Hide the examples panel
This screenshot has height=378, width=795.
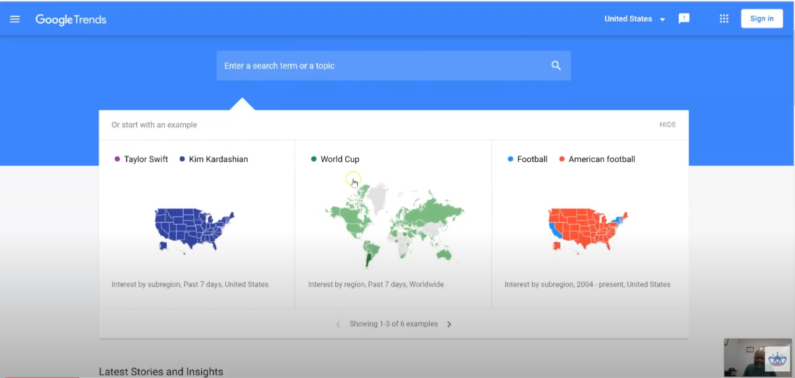click(x=667, y=125)
